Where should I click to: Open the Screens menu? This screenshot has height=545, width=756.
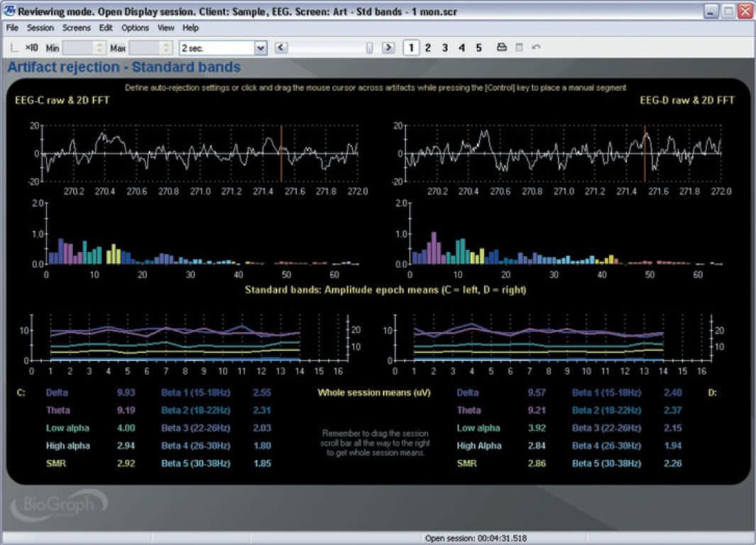tap(76, 28)
